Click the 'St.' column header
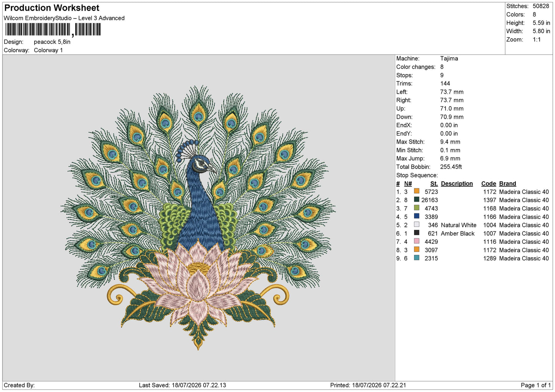This screenshot has width=555, height=392. click(x=434, y=184)
